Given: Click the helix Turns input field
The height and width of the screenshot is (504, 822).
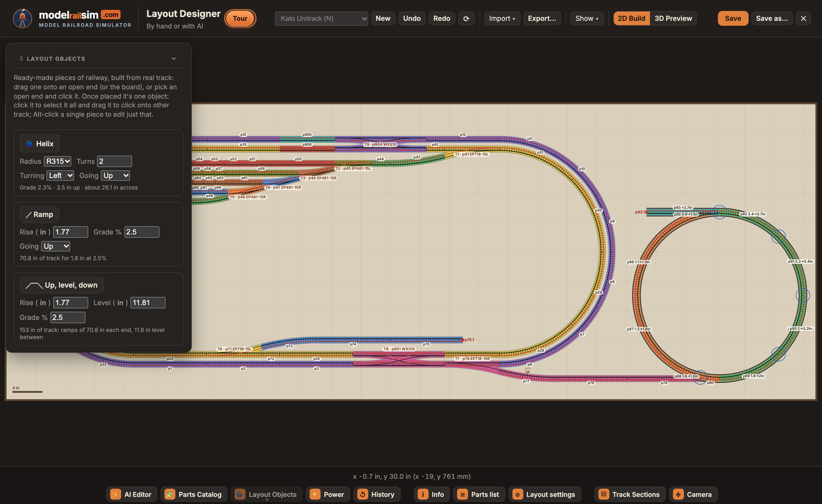Looking at the screenshot, I should [115, 161].
